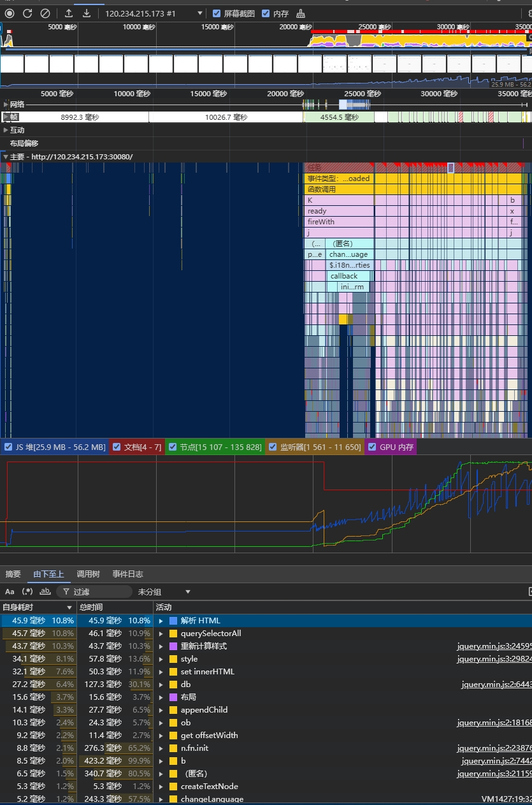Click the createTextNode activity row

click(266, 787)
